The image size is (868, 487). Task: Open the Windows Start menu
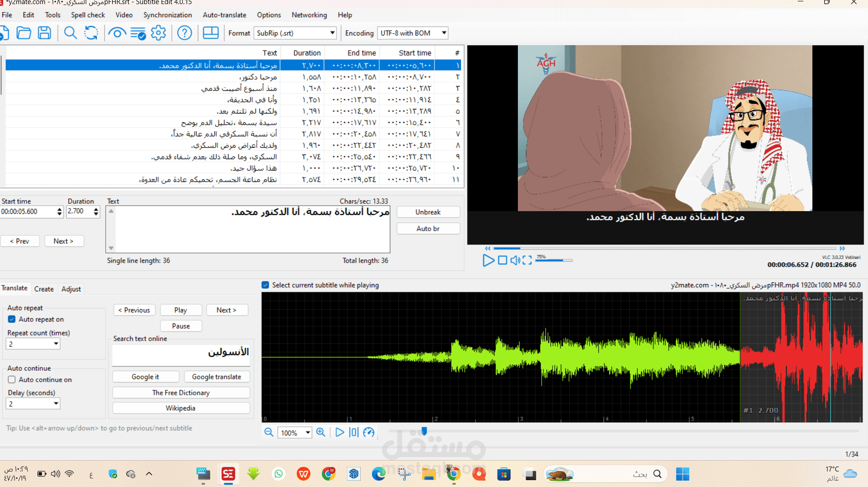pos(682,474)
